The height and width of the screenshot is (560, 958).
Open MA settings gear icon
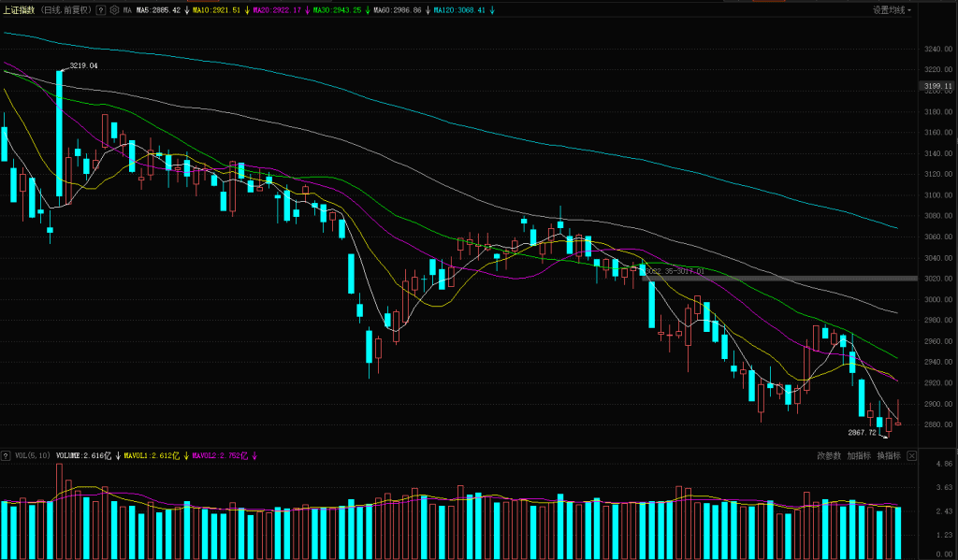(113, 10)
